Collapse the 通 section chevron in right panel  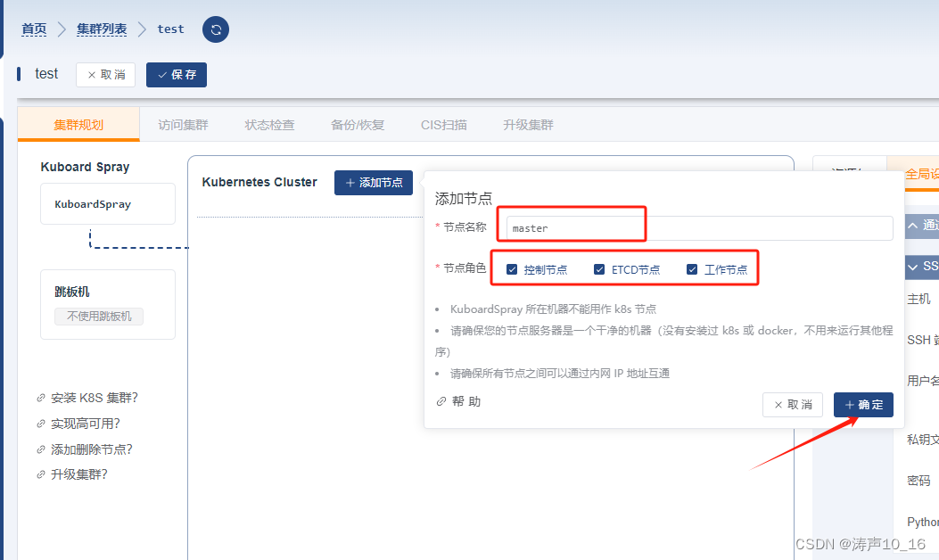(x=912, y=226)
